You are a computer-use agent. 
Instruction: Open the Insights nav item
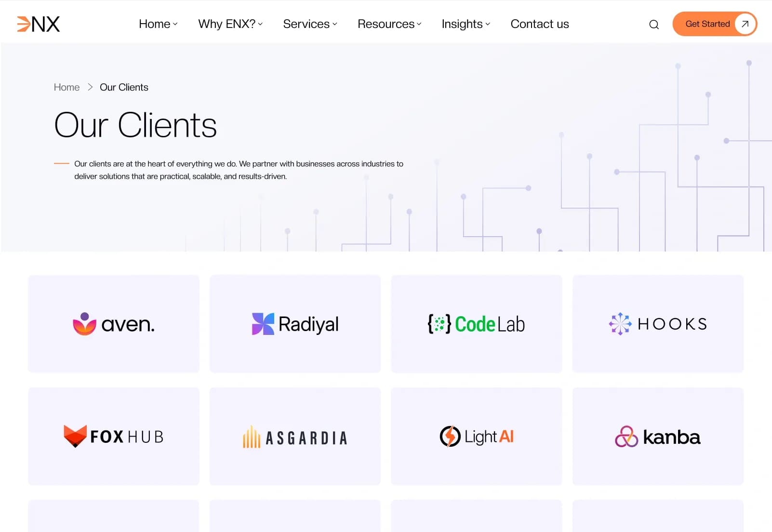[462, 24]
